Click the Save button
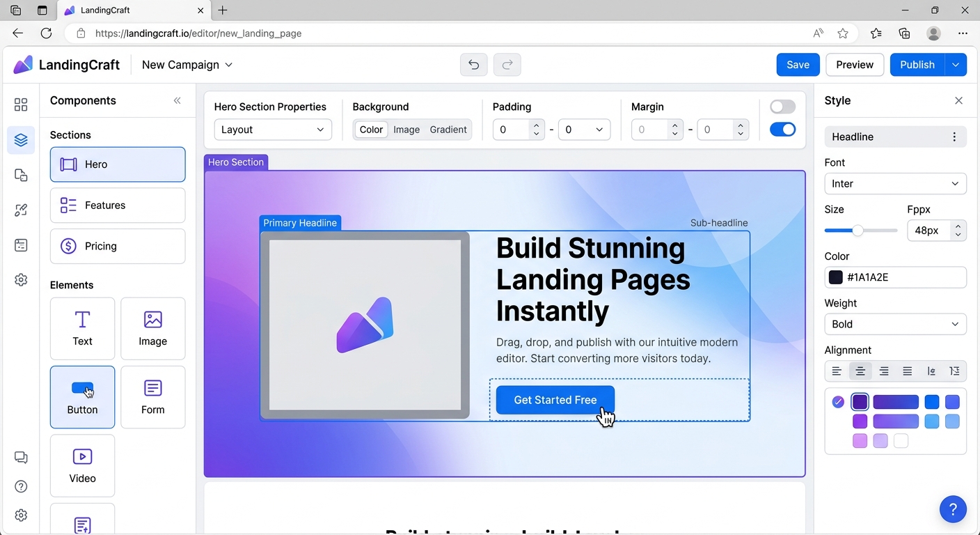 798,65
